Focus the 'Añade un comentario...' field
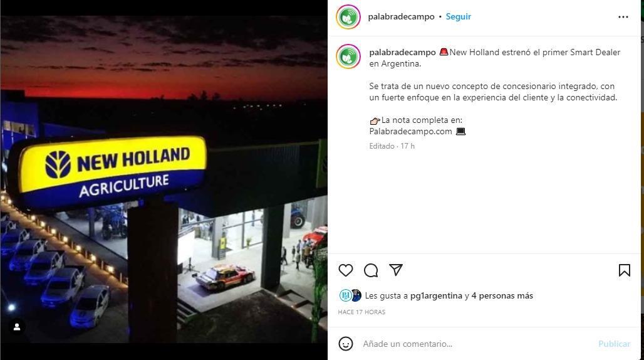Screen dimensions: 644x360 (477, 344)
